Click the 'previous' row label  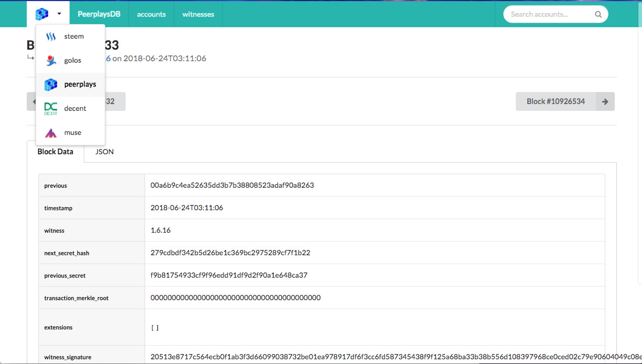[x=56, y=186]
